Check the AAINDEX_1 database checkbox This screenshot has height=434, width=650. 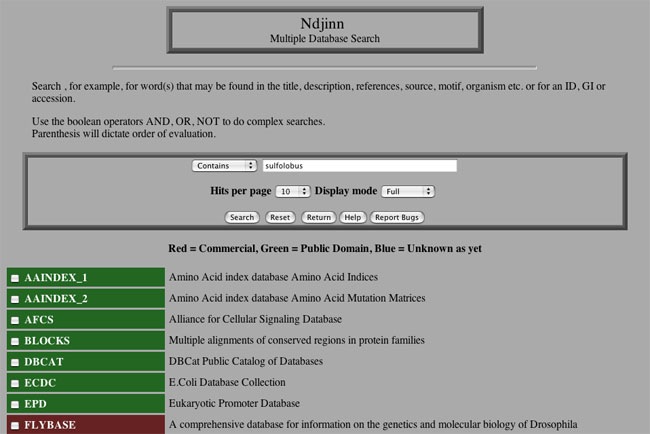pyautogui.click(x=16, y=278)
